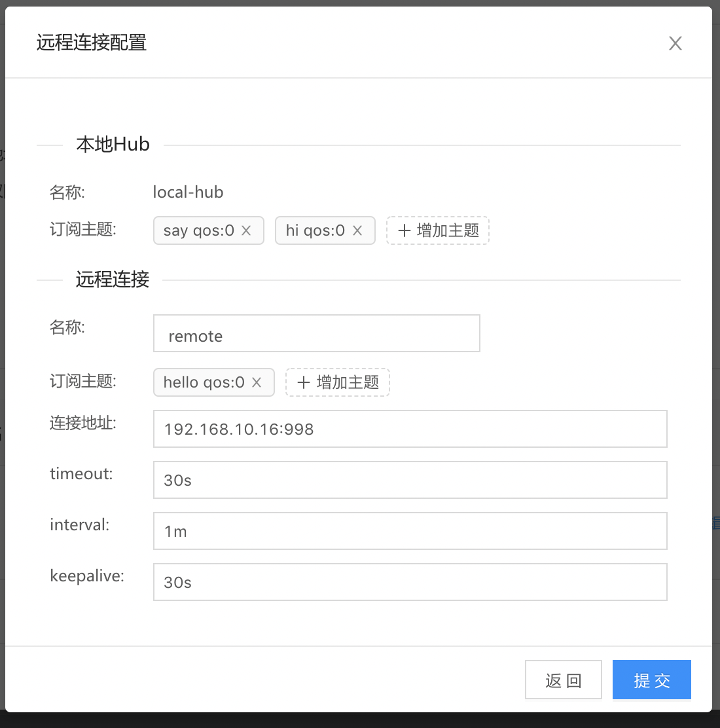Click the 'hi qos:0' tag text

[x=315, y=230]
